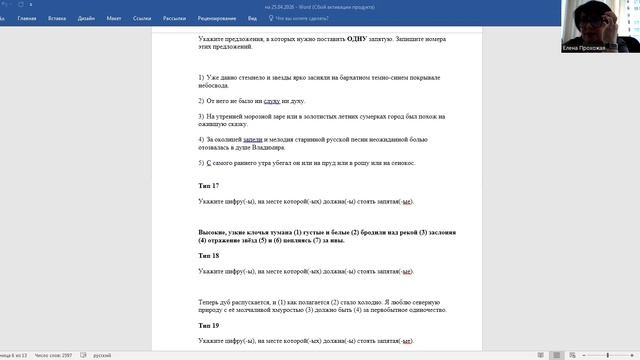Open the Вставка ribbon tab
640x360 pixels.
tap(57, 18)
